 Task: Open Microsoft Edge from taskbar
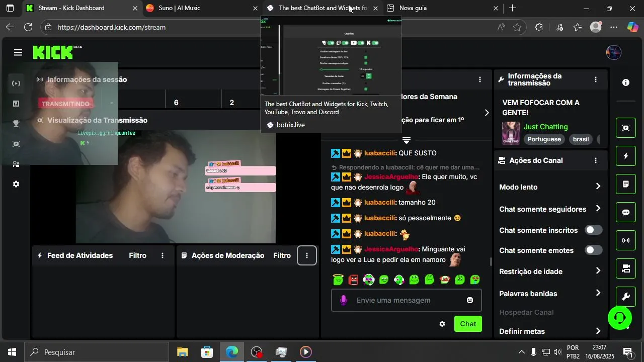[232, 352]
